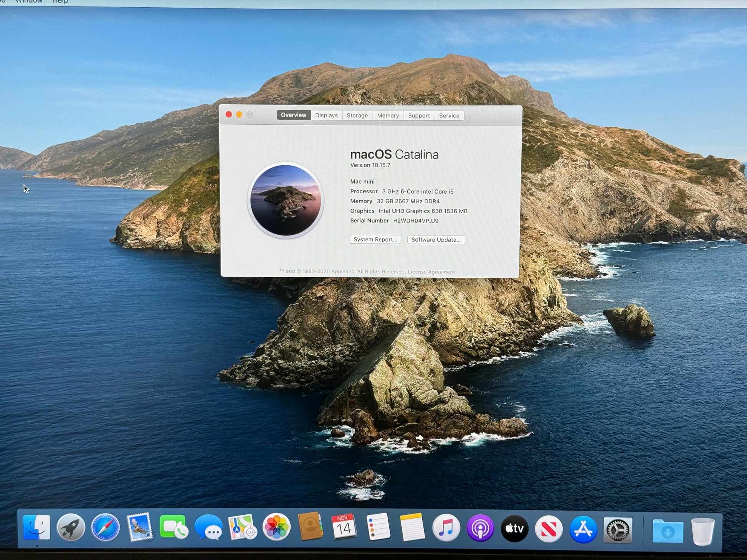Screen dimensions: 747x560
Task: Open Downloads folder stack in dock
Action: (668, 531)
